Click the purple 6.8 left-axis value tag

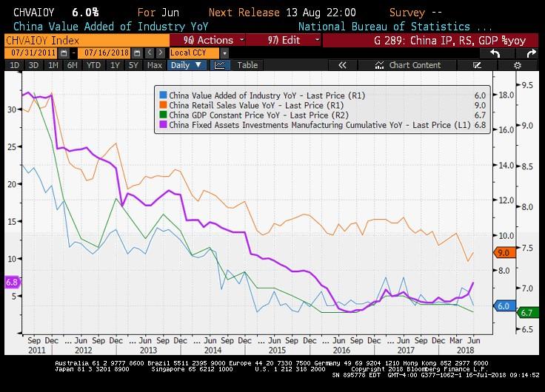[12, 283]
